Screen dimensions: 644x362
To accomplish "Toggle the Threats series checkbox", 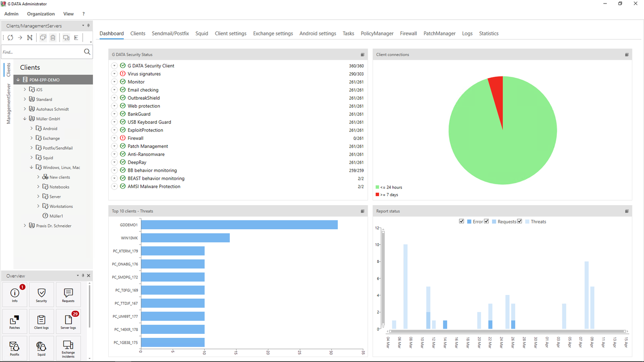I will click(x=520, y=221).
